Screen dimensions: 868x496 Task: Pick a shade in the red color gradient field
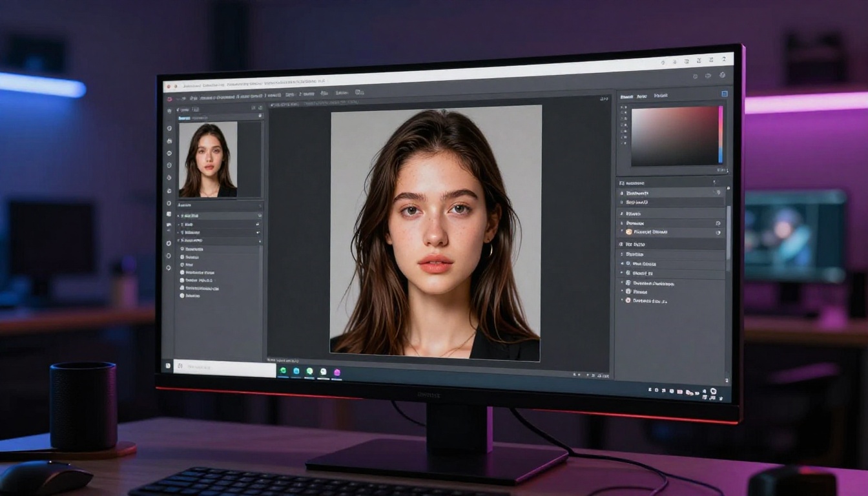point(674,136)
